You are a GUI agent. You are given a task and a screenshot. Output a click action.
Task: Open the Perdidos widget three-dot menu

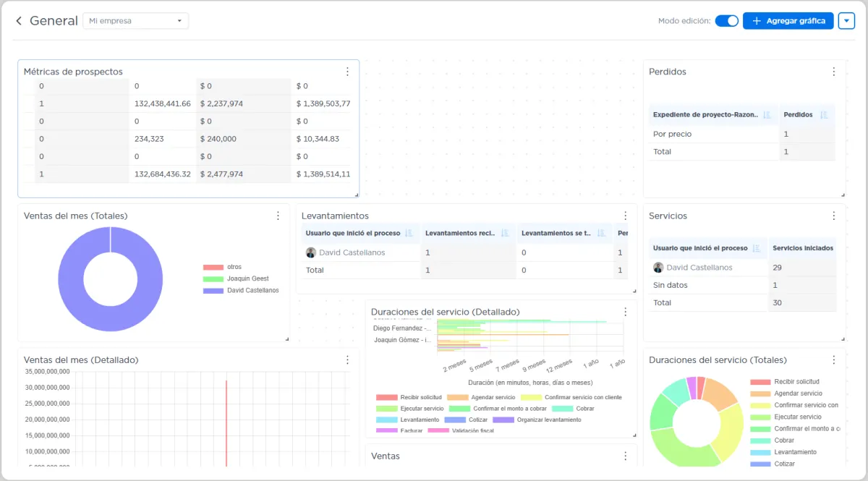tap(833, 72)
